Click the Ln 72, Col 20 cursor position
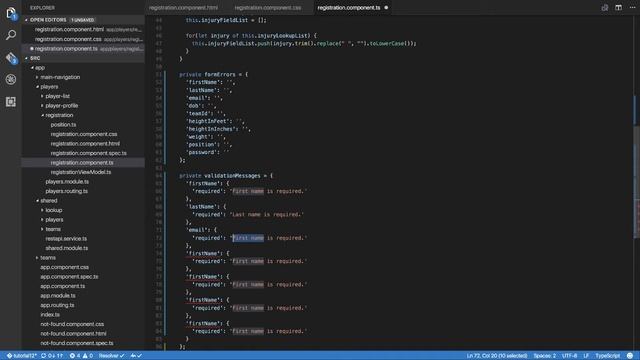 pyautogui.click(x=496, y=356)
